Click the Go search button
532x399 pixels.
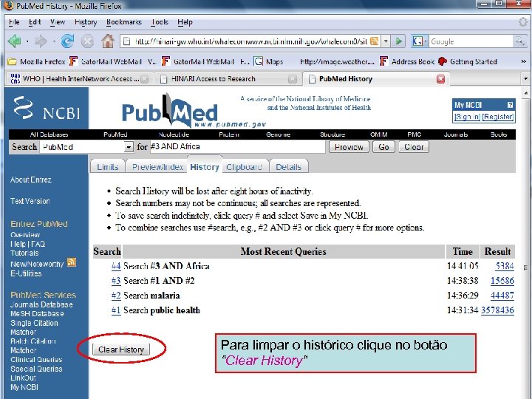click(x=383, y=147)
